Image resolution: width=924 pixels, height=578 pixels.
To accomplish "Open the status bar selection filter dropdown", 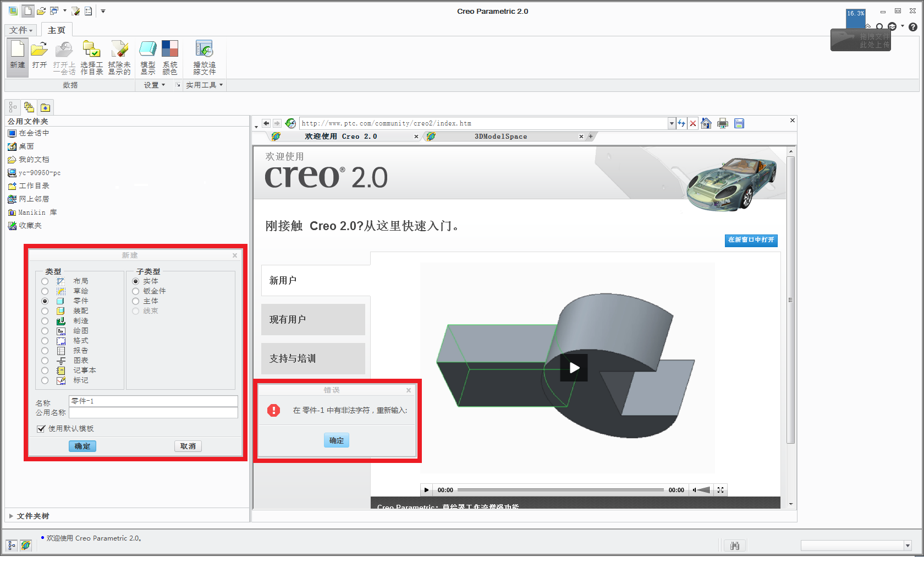I will pos(908,546).
